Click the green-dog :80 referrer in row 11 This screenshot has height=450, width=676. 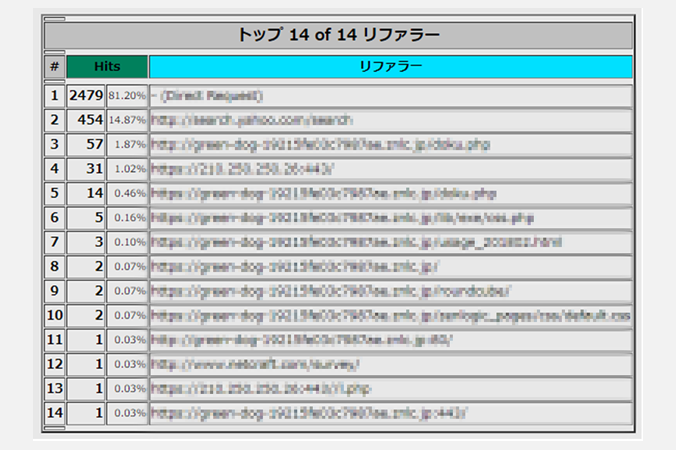[302, 340]
